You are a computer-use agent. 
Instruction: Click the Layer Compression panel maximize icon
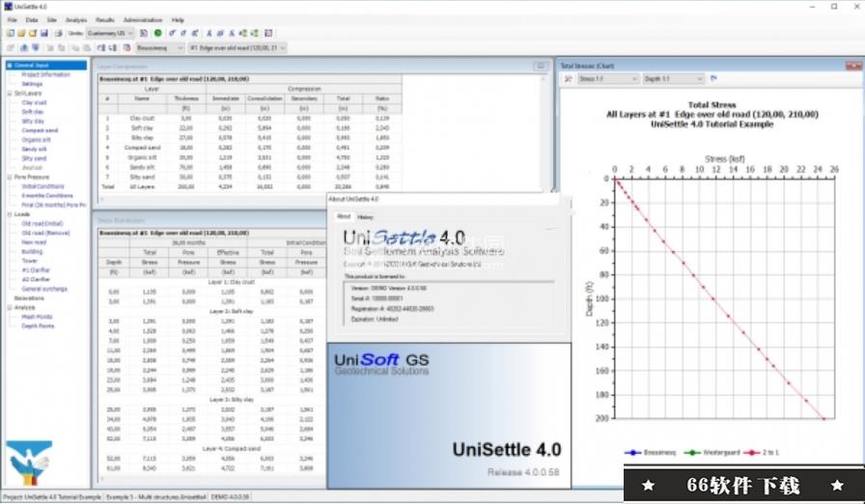click(x=540, y=67)
